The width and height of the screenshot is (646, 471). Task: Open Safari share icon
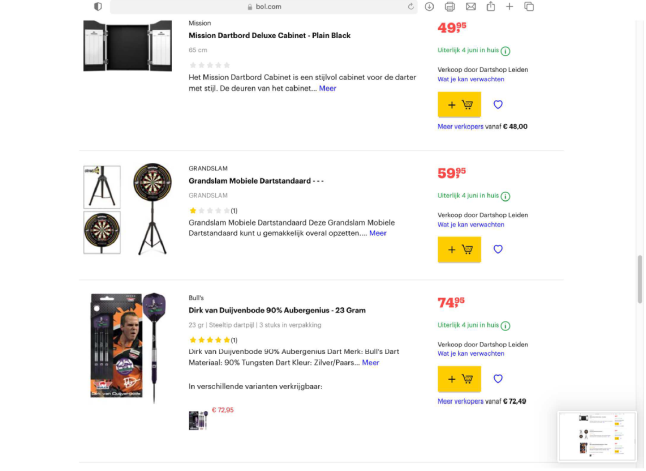click(489, 7)
